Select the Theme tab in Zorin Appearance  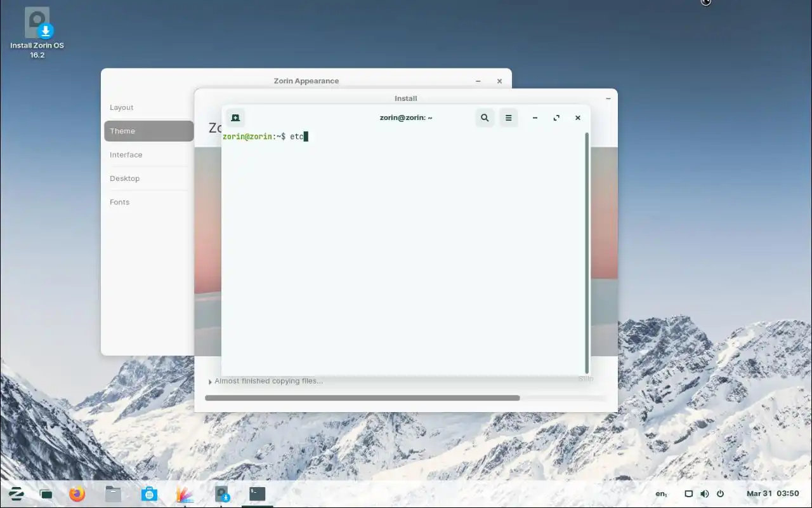pos(148,131)
